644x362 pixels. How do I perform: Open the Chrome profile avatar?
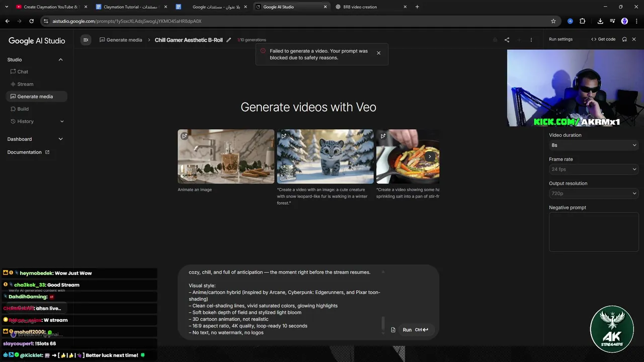point(624,21)
